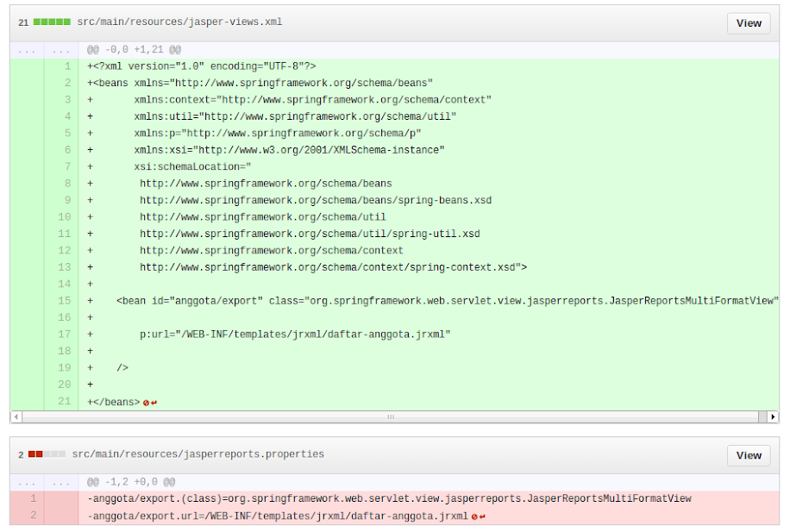Image resolution: width=790 pixels, height=532 pixels.
Task: Click line number 6 xmlns:xsi
Action: (x=67, y=150)
